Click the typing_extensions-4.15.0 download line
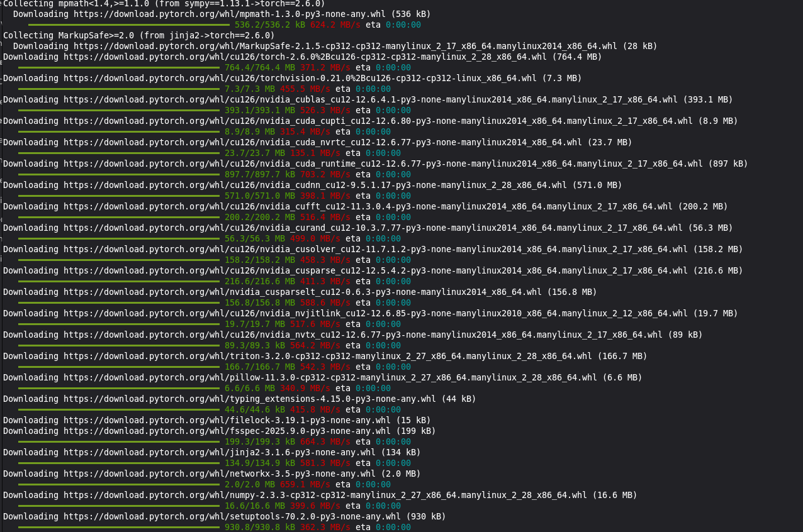This screenshot has height=532, width=803. point(240,399)
